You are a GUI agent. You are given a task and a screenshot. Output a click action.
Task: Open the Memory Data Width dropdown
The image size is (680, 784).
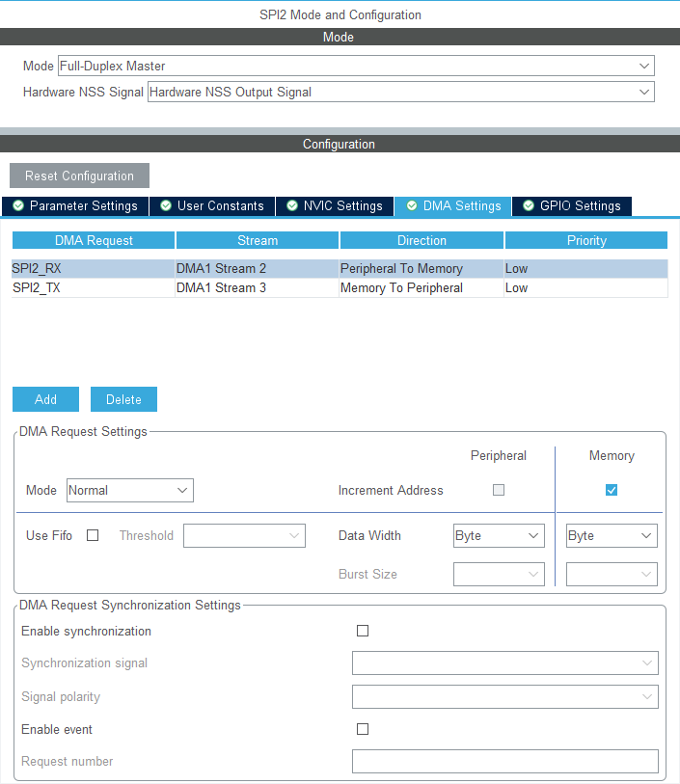[x=612, y=535]
